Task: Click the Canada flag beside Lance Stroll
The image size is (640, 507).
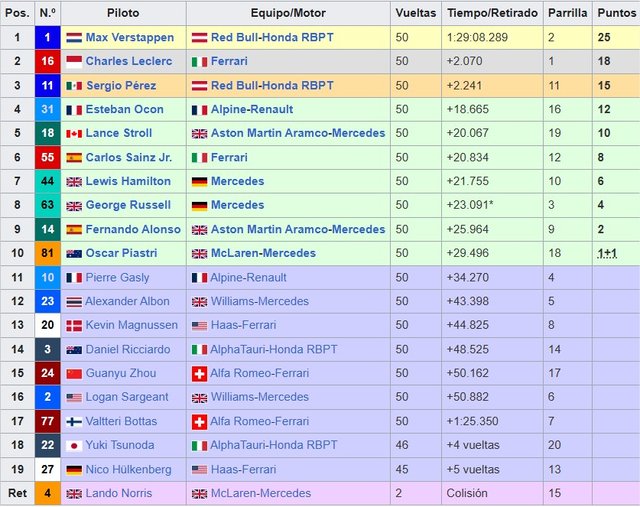Action: [x=74, y=133]
